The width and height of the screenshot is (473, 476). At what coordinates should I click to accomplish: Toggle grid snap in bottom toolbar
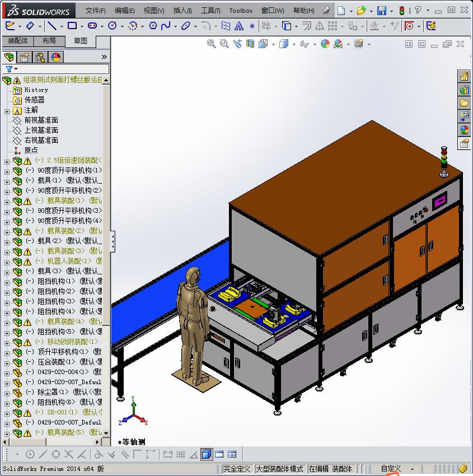(x=181, y=454)
